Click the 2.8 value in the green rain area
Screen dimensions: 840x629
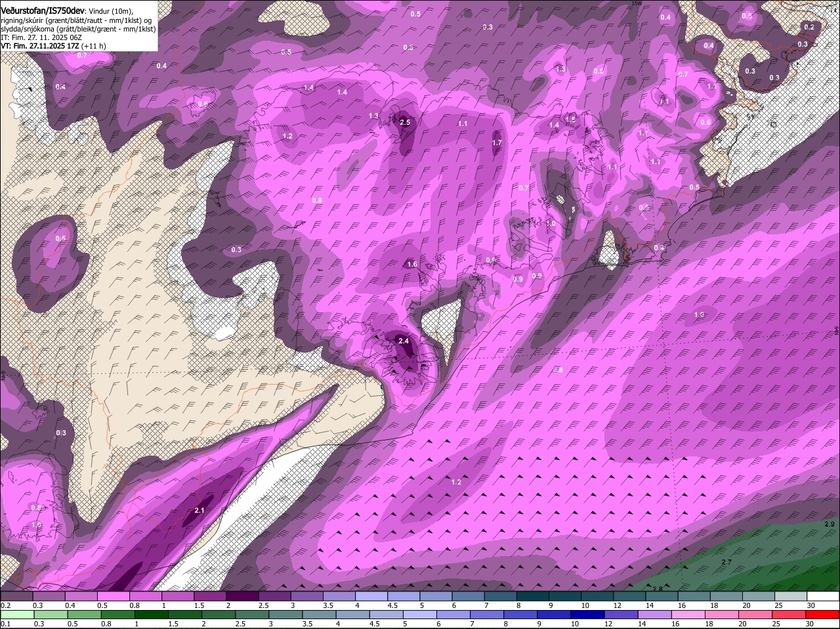click(x=657, y=588)
